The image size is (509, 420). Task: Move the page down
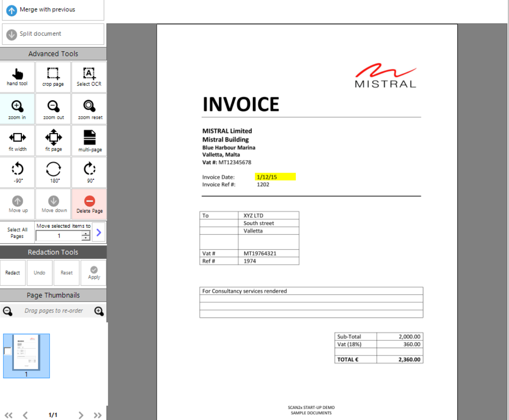coord(53,204)
